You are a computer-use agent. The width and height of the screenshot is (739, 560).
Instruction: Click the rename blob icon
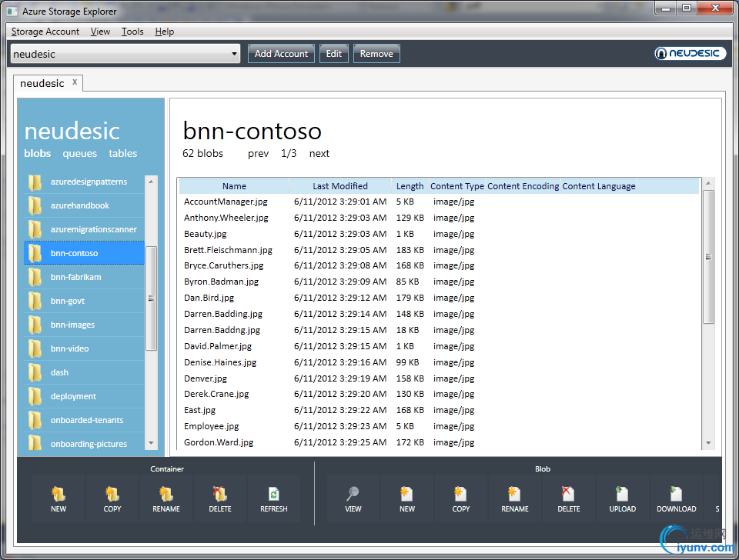click(x=514, y=495)
